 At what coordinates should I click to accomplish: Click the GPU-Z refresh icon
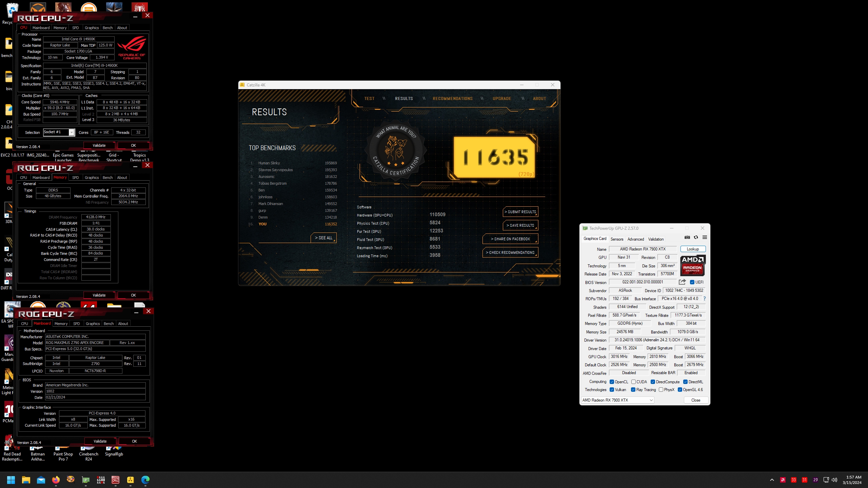point(696,237)
